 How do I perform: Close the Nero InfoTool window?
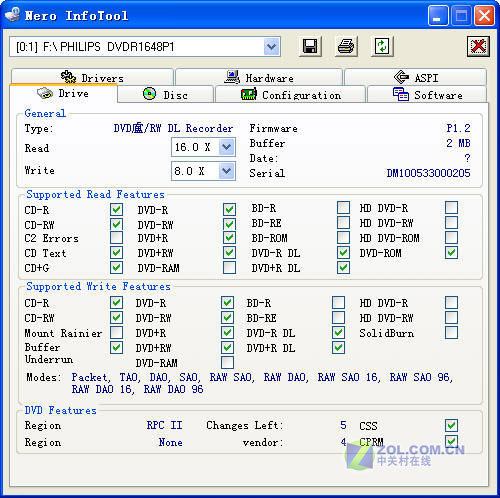click(x=484, y=16)
